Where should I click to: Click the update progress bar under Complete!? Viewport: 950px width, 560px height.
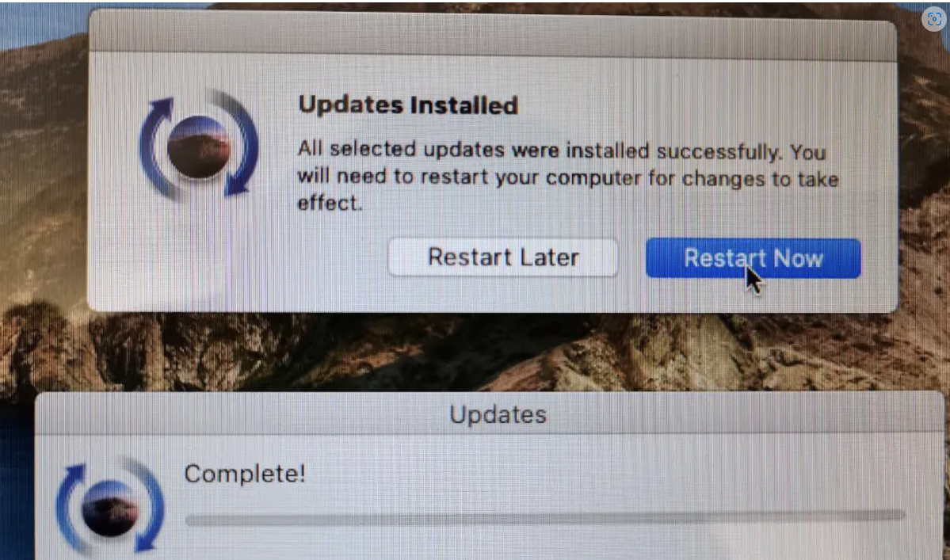tap(545, 517)
